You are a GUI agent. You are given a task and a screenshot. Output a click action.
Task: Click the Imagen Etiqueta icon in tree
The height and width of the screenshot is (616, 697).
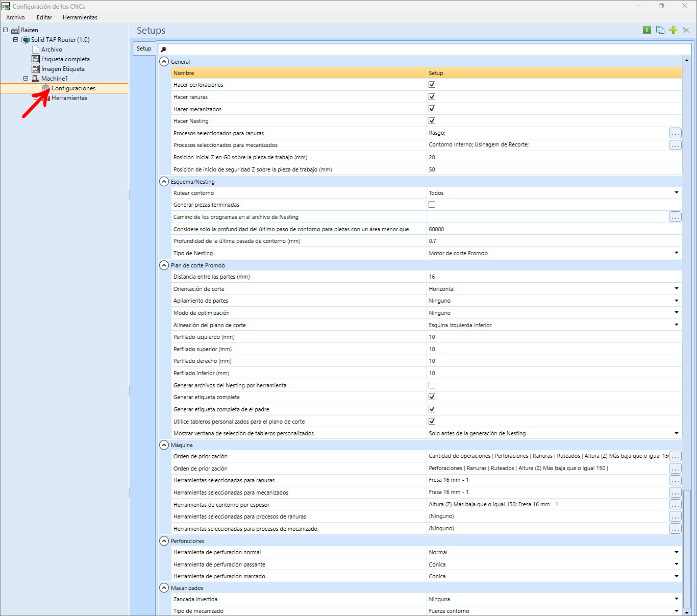point(36,69)
